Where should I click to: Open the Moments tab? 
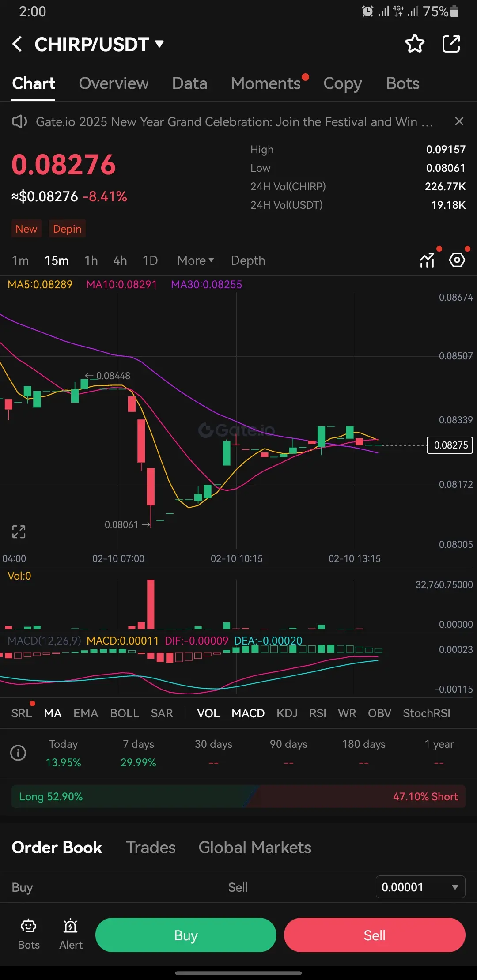266,83
